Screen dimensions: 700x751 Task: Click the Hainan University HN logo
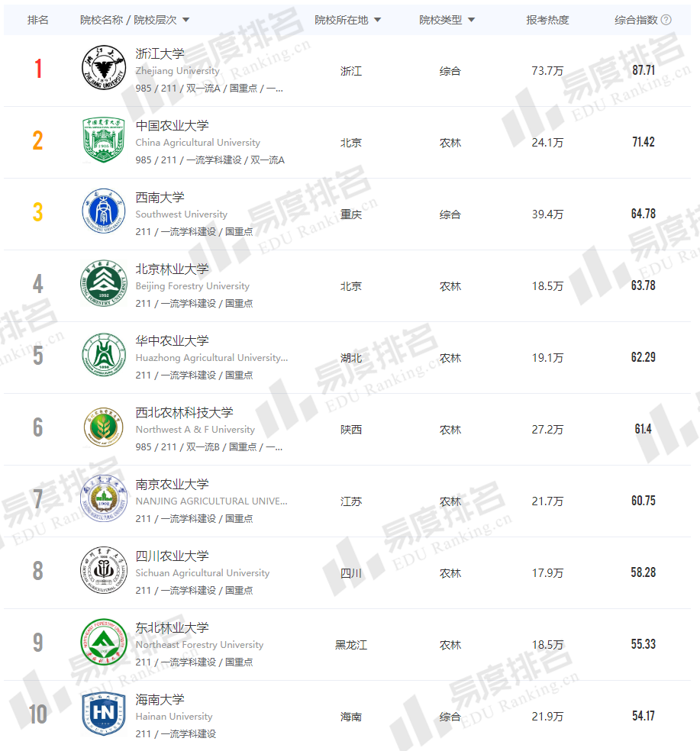coord(103,714)
